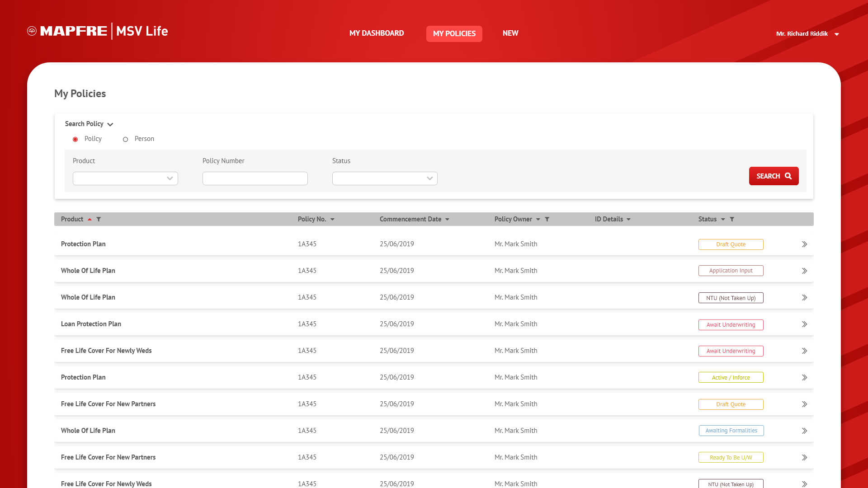
Task: Select the Policy radio button
Action: click(75, 139)
